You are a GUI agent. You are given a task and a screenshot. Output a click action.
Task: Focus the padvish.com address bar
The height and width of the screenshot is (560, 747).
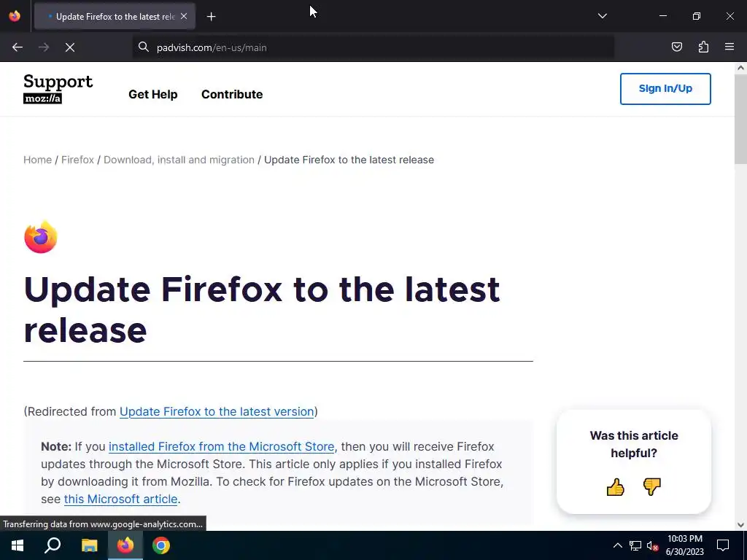tap(373, 47)
